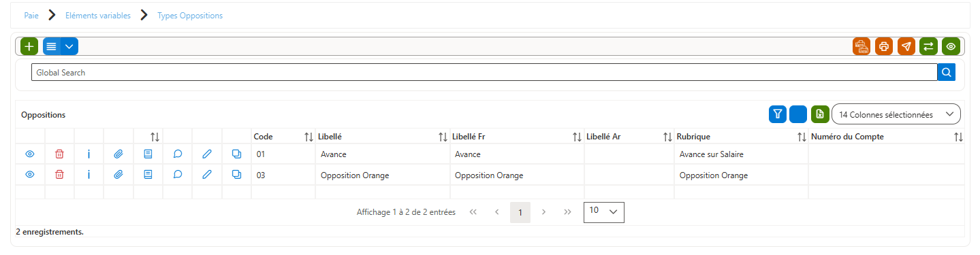Viewport: 980px width, 255px height.
Task: Click the orange multi-printer icon
Action: point(862,46)
